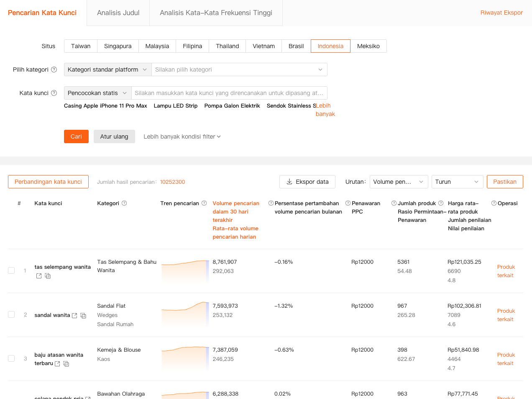Viewport: 532px width, 399px height.
Task: Copy the 'sandal wanita' keyword icon
Action: [83, 316]
